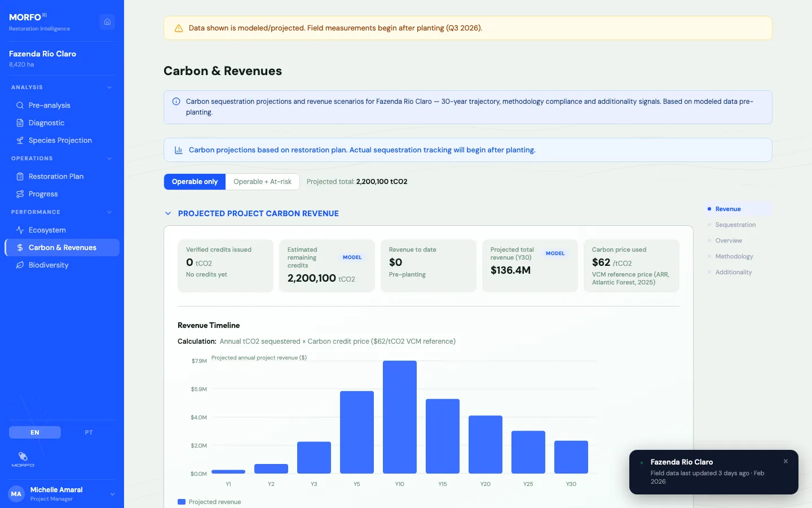The height and width of the screenshot is (508, 812).
Task: Toggle language to PT
Action: 89,432
